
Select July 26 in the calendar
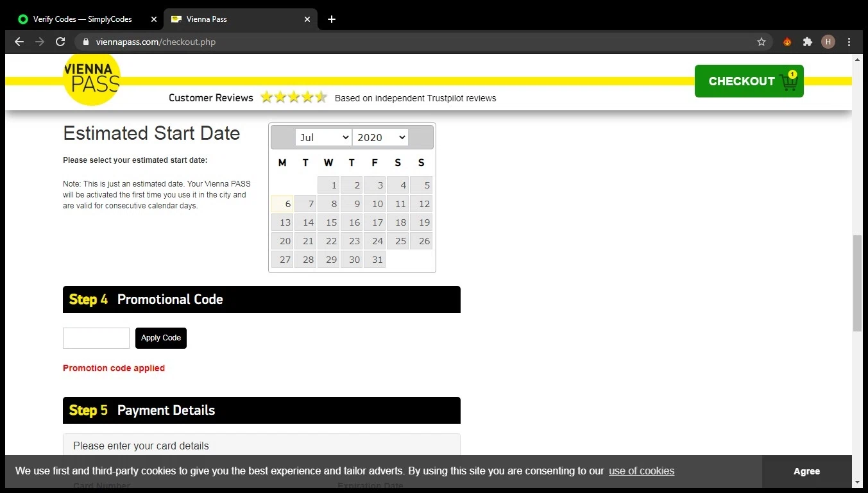point(421,241)
